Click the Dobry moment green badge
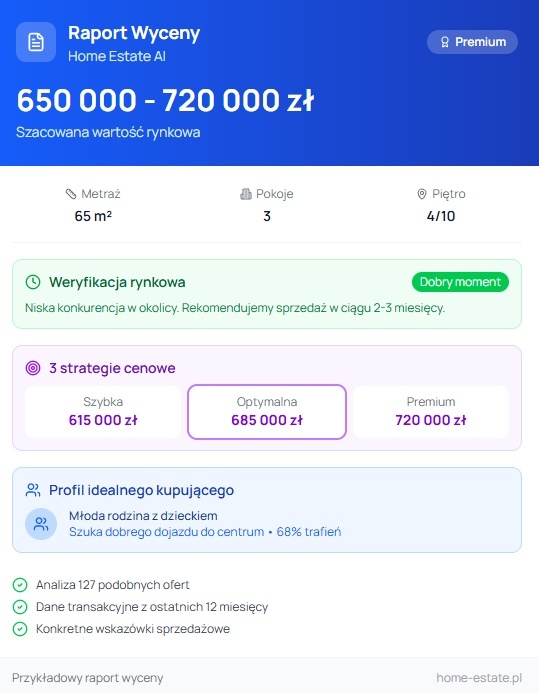The width and height of the screenshot is (539, 693). pyautogui.click(x=460, y=282)
